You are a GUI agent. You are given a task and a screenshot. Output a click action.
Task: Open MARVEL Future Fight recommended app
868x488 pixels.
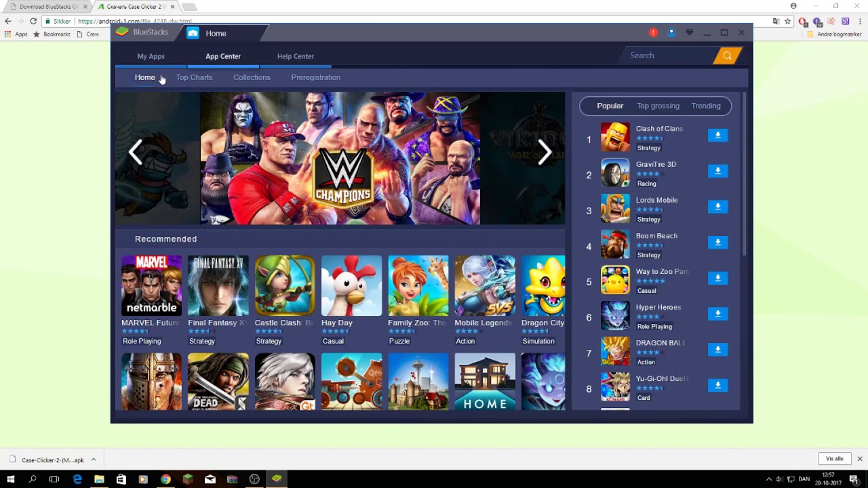[x=151, y=286]
